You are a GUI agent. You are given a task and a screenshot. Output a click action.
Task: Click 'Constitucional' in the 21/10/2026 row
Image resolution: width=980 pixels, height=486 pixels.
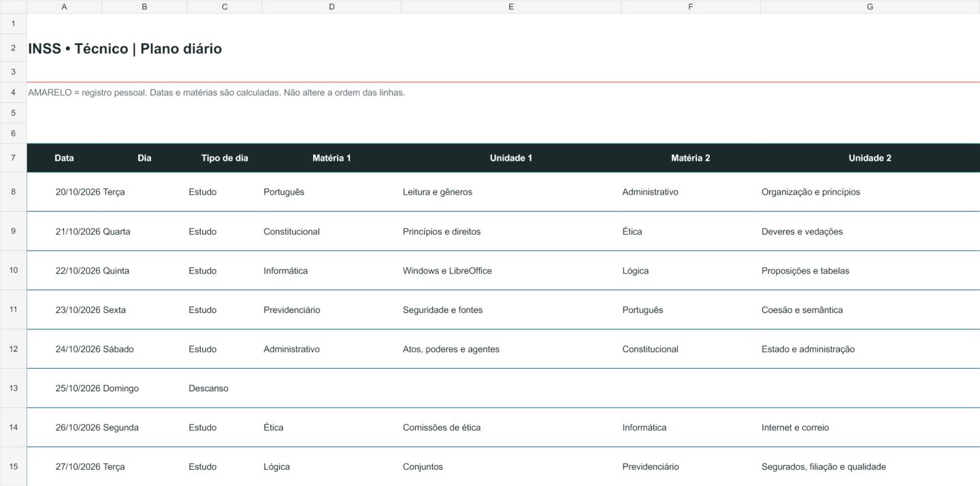click(x=331, y=231)
